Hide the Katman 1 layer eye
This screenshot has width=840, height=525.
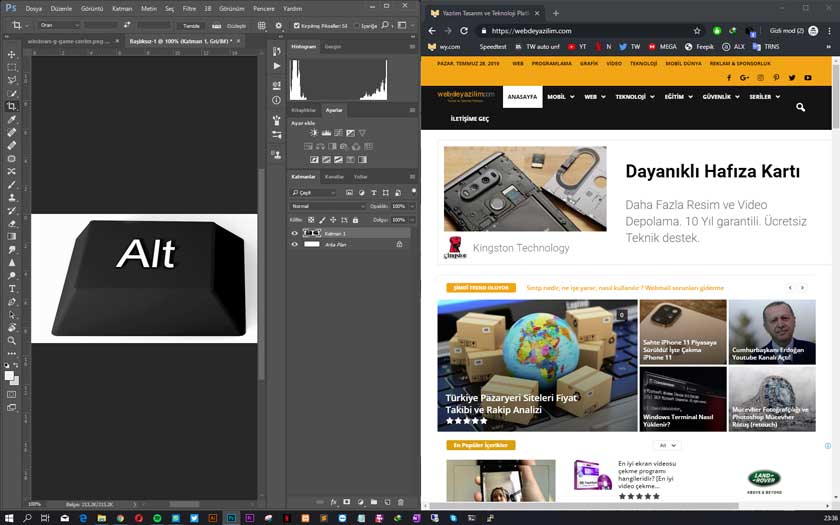[294, 234]
